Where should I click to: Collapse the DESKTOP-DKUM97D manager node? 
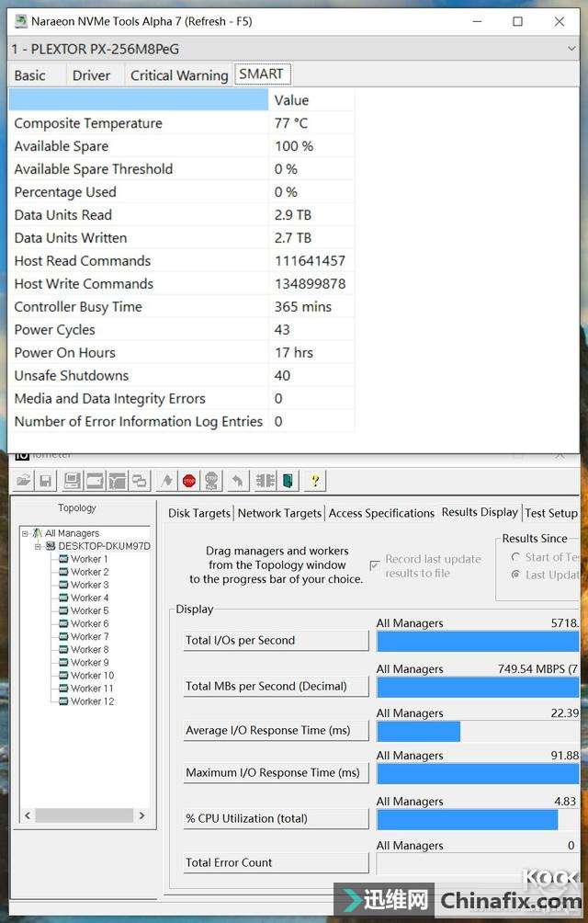tap(38, 546)
